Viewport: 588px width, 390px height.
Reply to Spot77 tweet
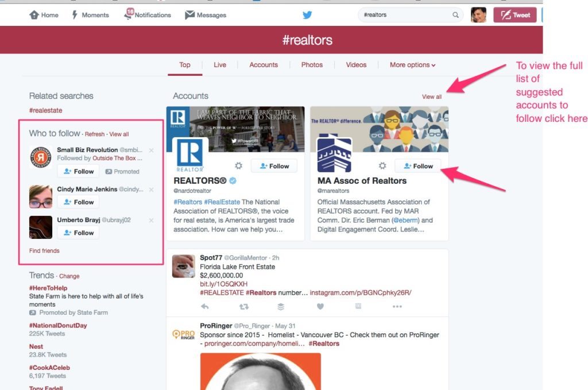(x=205, y=306)
